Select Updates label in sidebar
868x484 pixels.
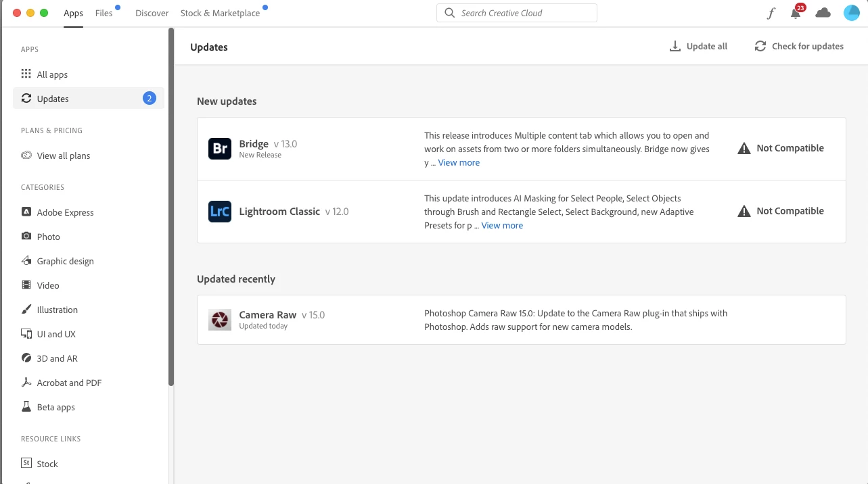[x=53, y=99]
